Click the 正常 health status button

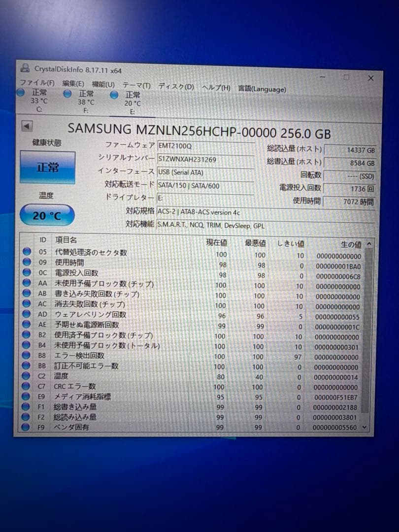coord(47,167)
